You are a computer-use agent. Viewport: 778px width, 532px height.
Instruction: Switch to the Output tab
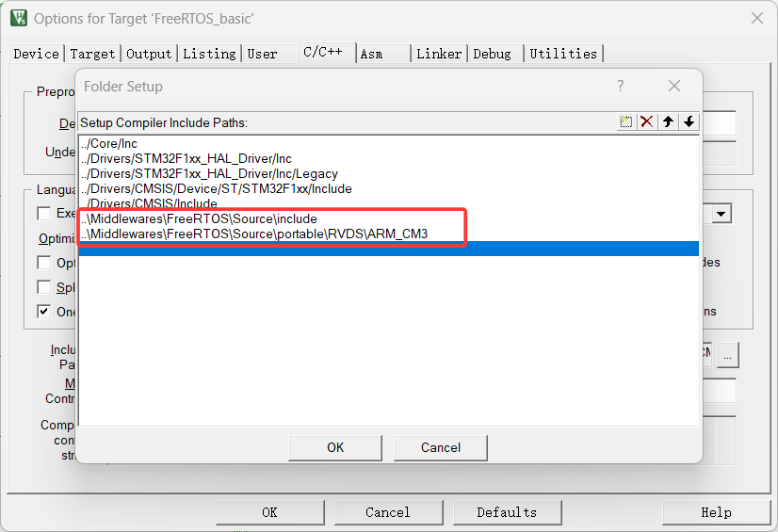point(149,54)
